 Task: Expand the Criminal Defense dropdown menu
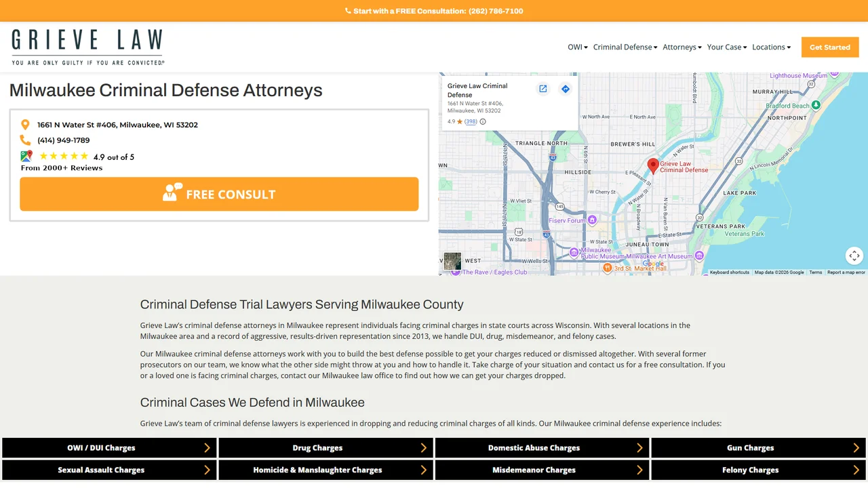(625, 47)
